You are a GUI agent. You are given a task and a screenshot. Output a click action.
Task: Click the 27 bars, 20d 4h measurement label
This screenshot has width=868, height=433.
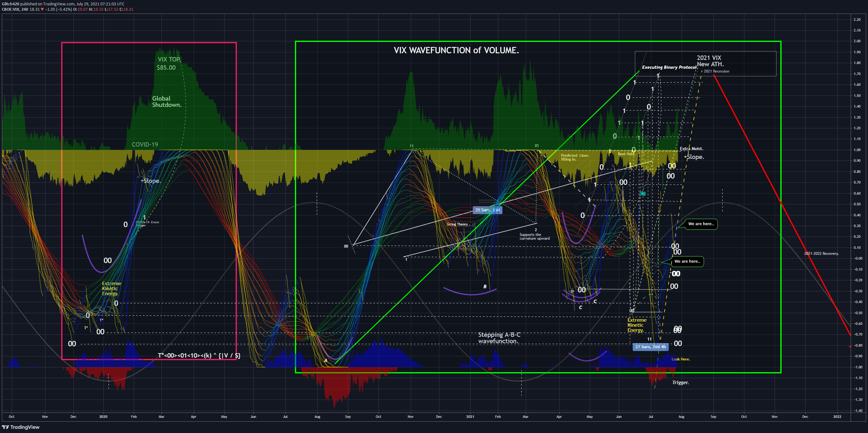click(650, 347)
